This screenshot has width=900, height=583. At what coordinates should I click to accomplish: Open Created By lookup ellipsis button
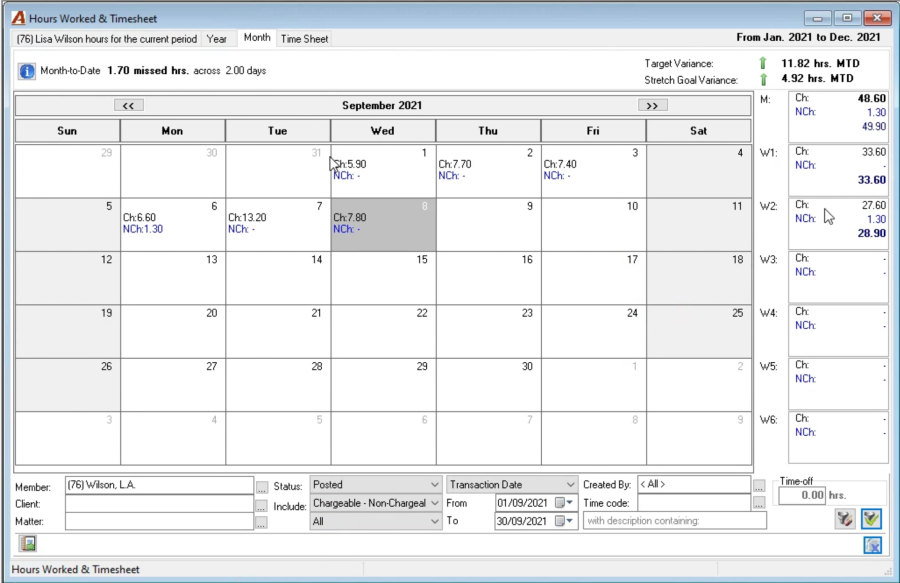click(759, 486)
